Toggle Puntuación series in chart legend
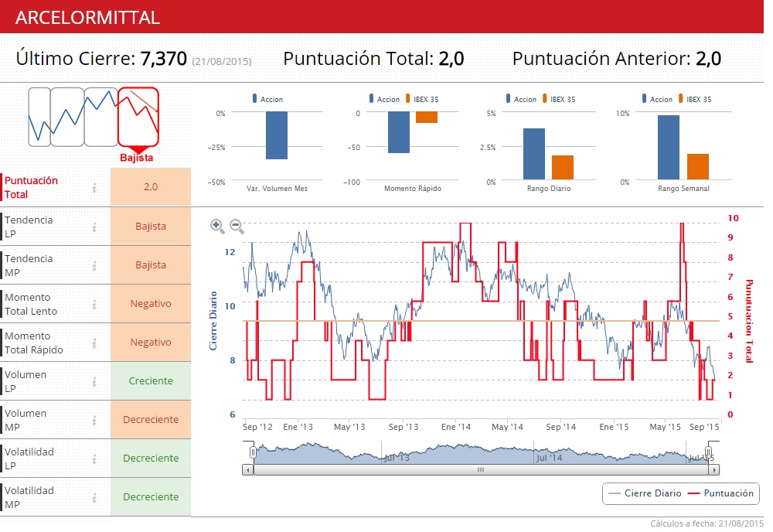This screenshot has height=532, width=773. pyautogui.click(x=720, y=493)
